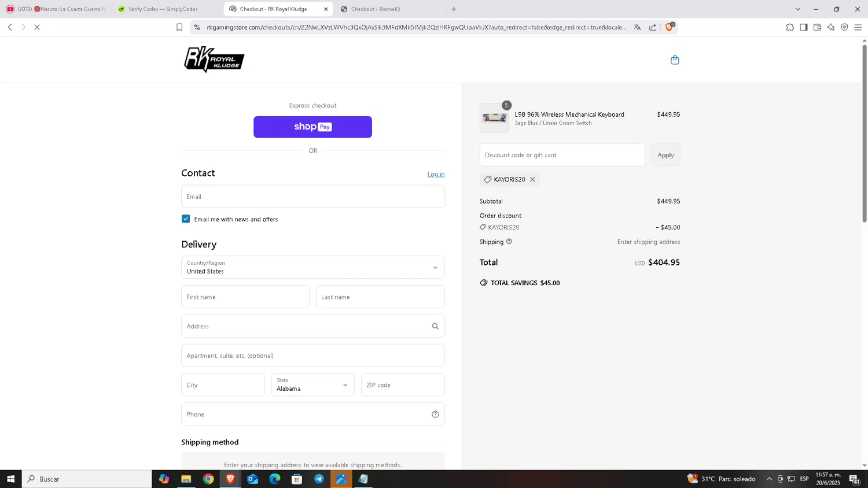The image size is (868, 488).
Task: Click the share page icon
Action: [653, 27]
